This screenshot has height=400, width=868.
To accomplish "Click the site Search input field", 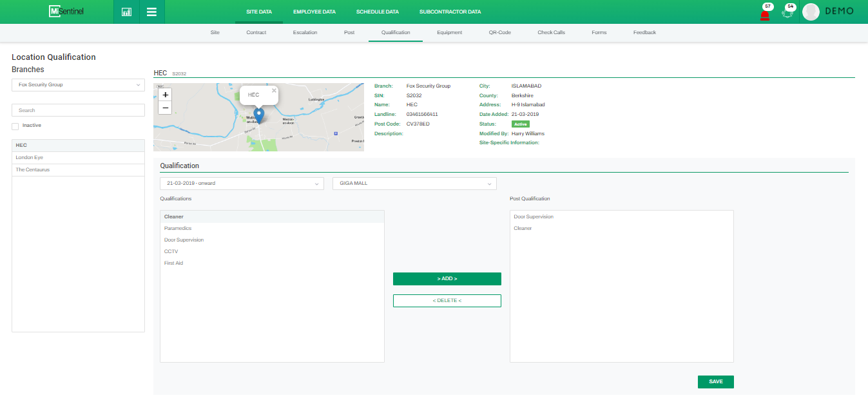I will pos(78,110).
